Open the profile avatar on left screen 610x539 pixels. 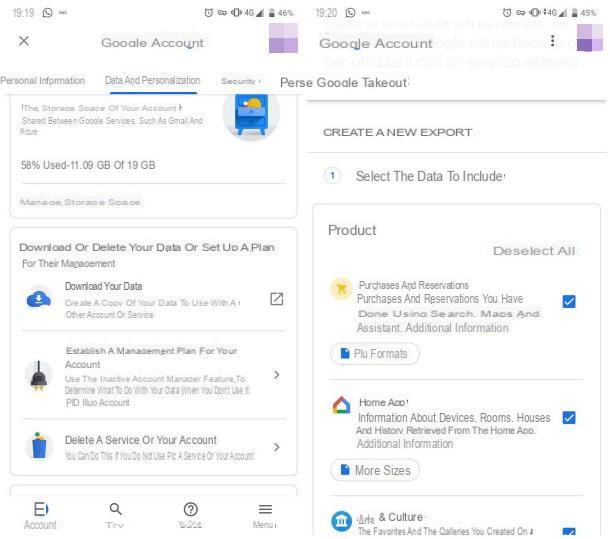click(283, 38)
